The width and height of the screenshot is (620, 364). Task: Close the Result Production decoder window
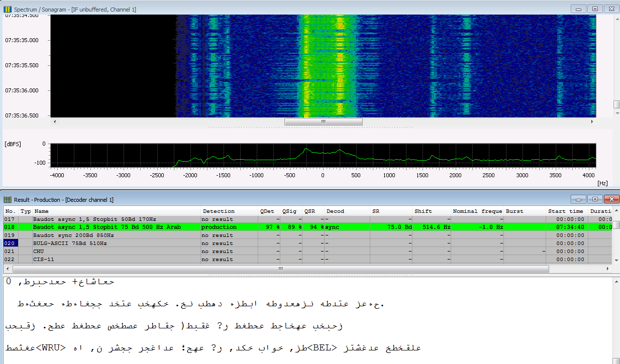pyautogui.click(x=611, y=199)
